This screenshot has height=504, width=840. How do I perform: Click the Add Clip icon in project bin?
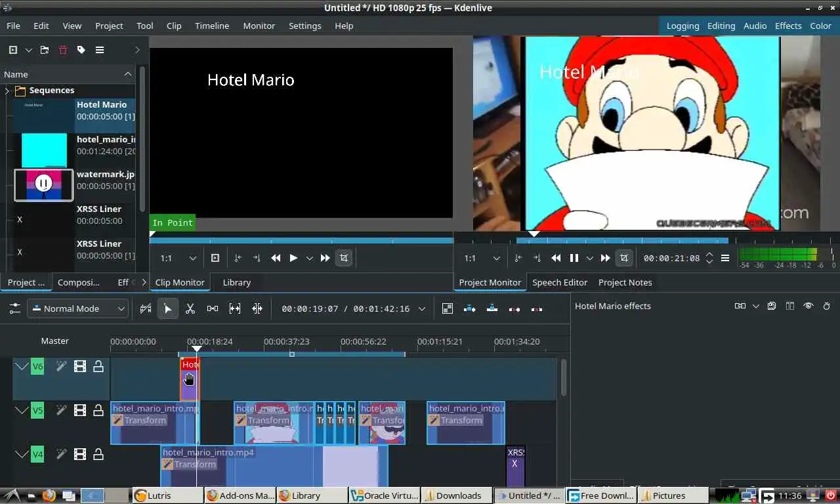coord(13,50)
